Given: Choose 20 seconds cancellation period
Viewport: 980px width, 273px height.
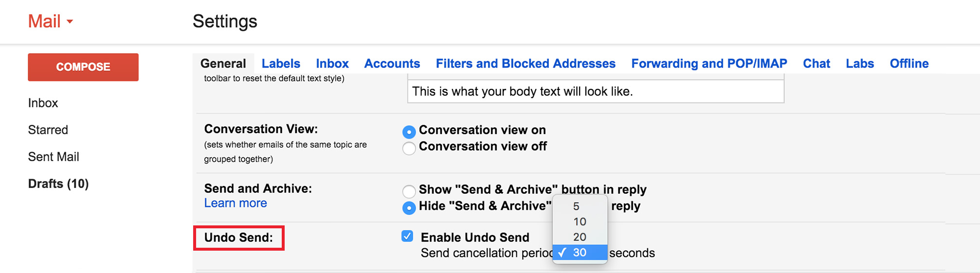Looking at the screenshot, I should (x=580, y=237).
